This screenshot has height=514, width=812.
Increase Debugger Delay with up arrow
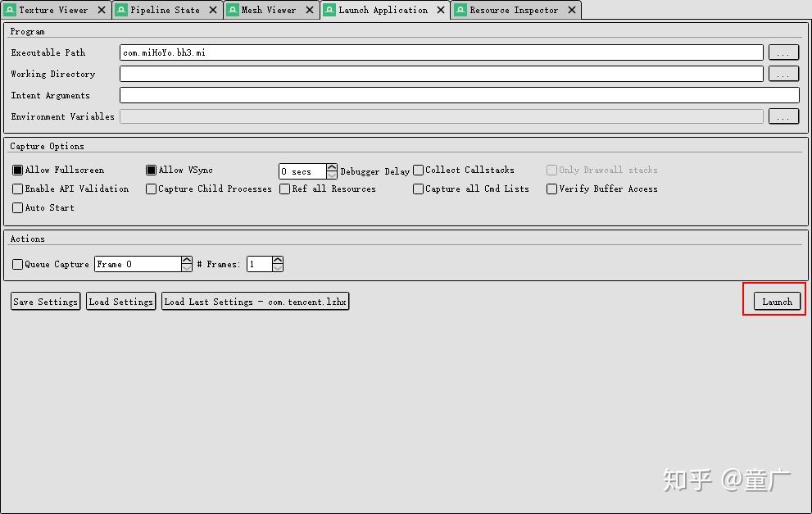[x=332, y=167]
